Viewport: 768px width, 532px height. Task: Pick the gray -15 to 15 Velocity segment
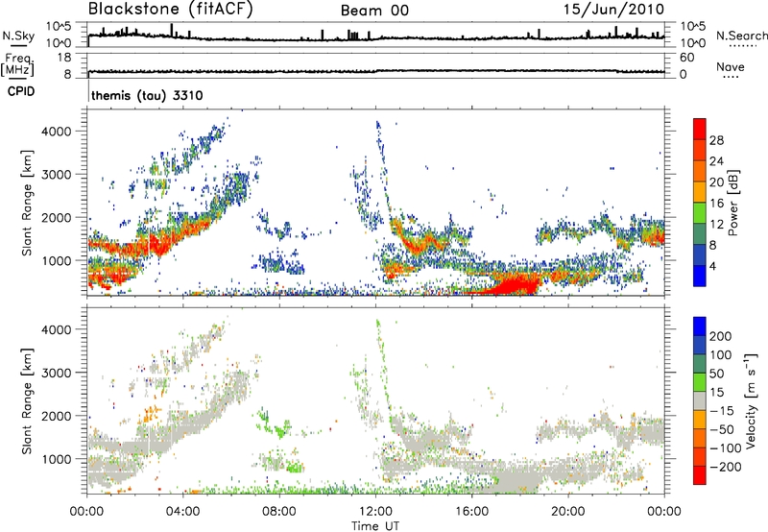coord(700,400)
